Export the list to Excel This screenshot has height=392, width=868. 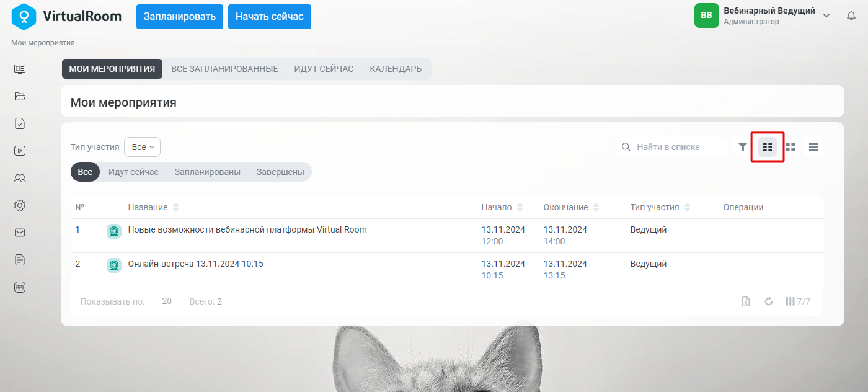(746, 301)
